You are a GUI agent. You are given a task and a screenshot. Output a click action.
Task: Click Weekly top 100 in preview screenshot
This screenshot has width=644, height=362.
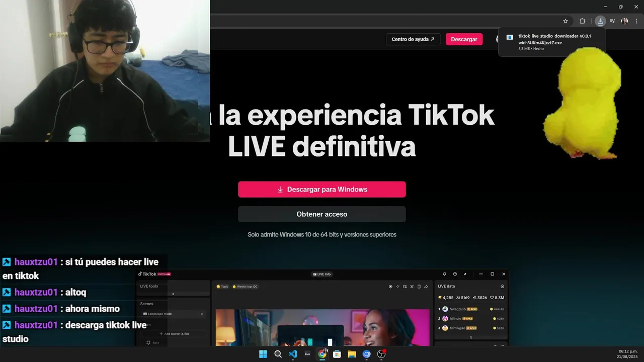(x=245, y=287)
